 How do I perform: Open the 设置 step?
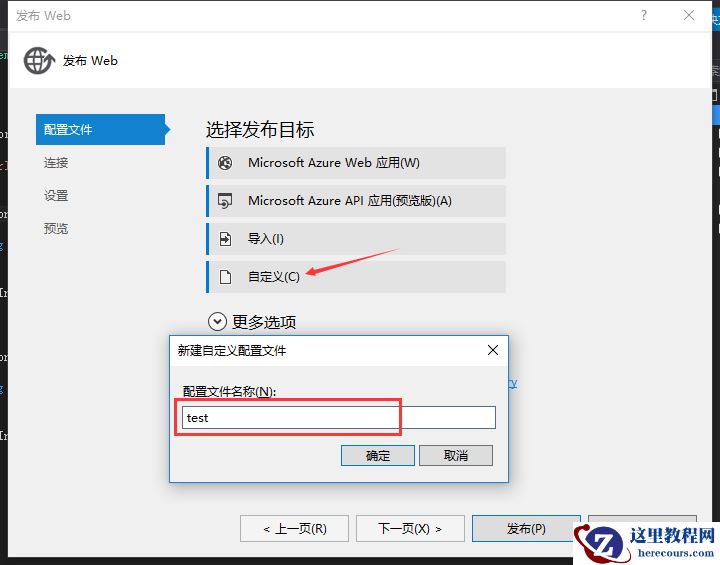(x=56, y=196)
